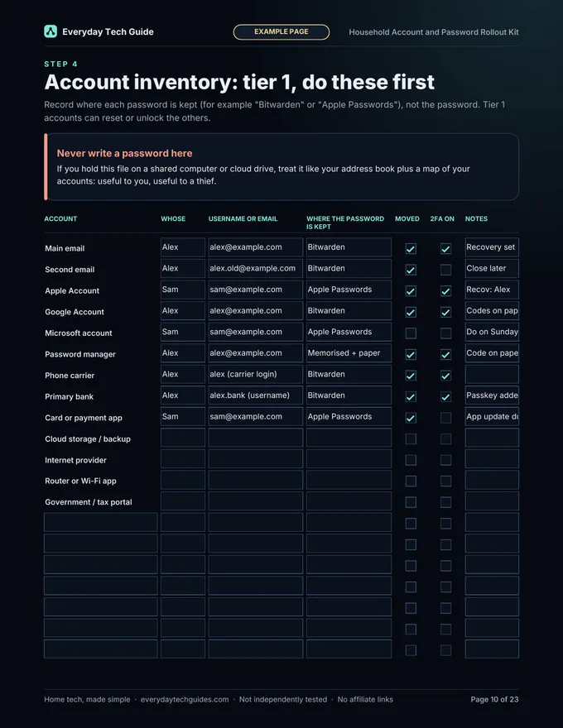This screenshot has width=563, height=728.
Task: Click 'Page 10 of 23' in footer
Action: click(495, 699)
